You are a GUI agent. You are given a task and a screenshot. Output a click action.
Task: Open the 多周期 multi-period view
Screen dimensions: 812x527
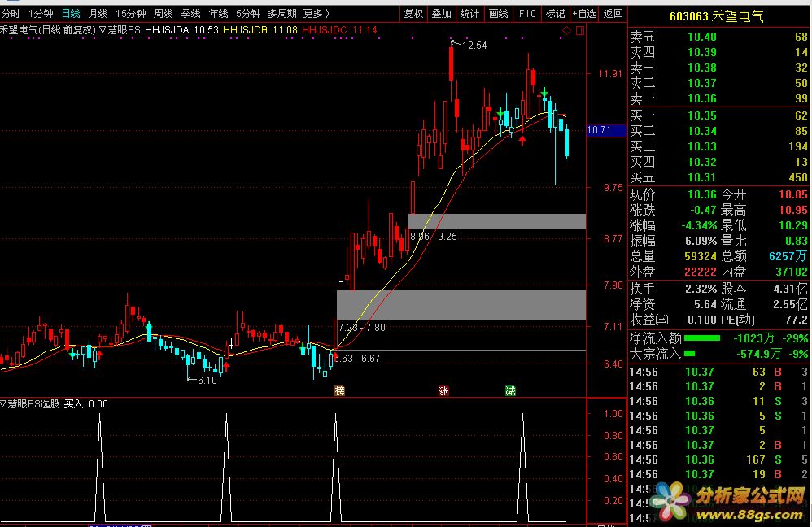coord(282,14)
